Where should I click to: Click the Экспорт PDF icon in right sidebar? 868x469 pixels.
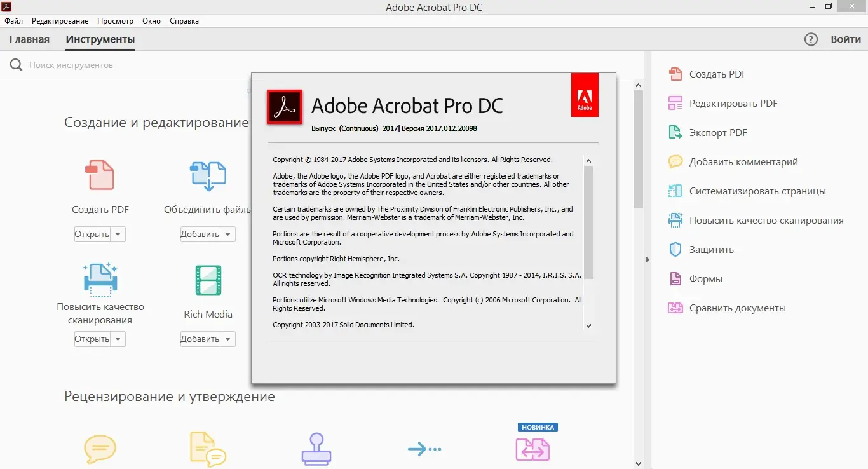675,133
